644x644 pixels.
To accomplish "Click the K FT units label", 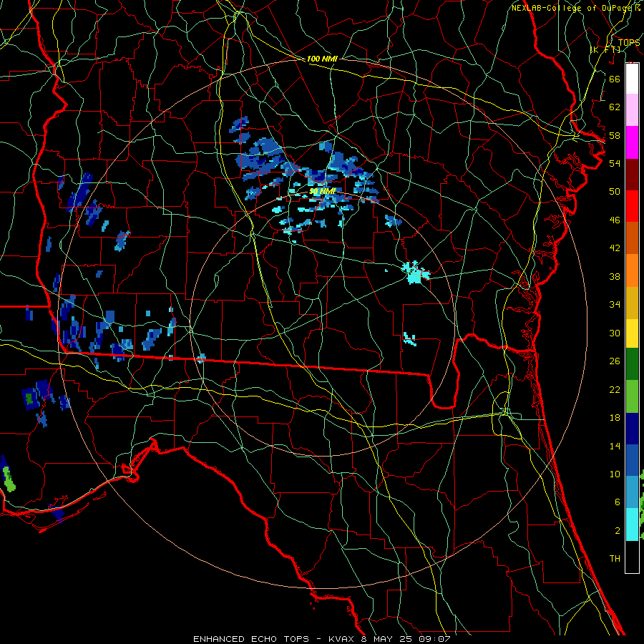I will [x=605, y=49].
